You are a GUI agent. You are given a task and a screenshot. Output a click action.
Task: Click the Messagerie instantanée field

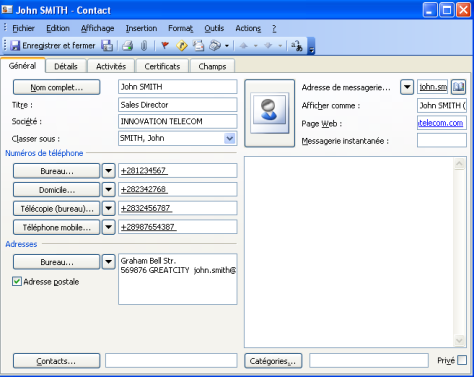[442, 140]
